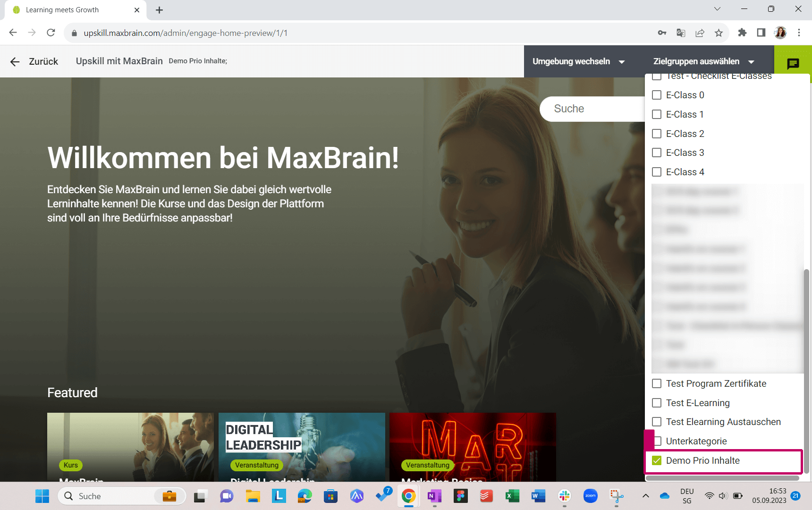This screenshot has width=812, height=510.
Task: Click the dropdown list vertical scrollbar
Action: (806, 370)
